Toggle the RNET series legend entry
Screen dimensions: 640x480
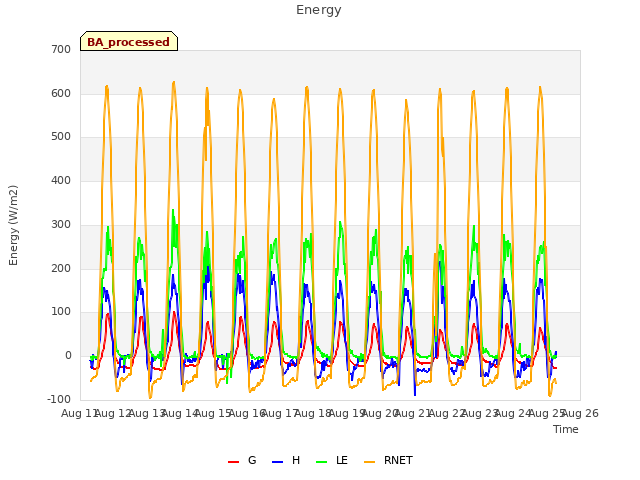[x=388, y=460]
